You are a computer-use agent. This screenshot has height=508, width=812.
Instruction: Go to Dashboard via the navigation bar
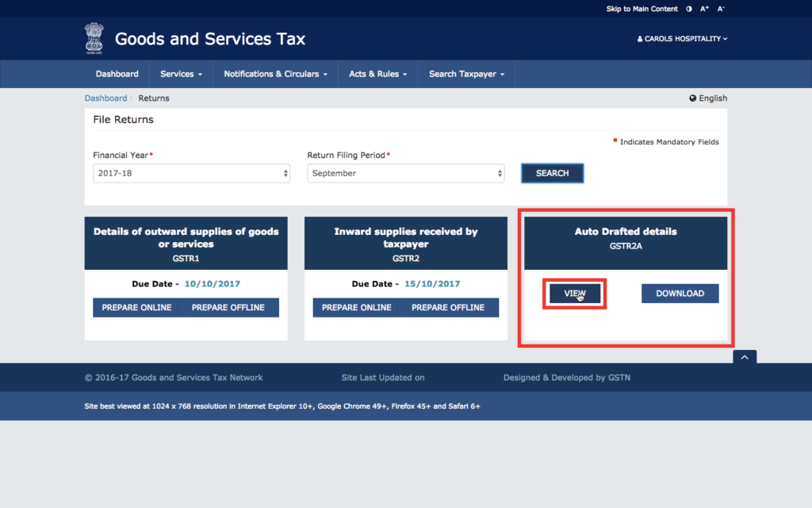(x=117, y=73)
